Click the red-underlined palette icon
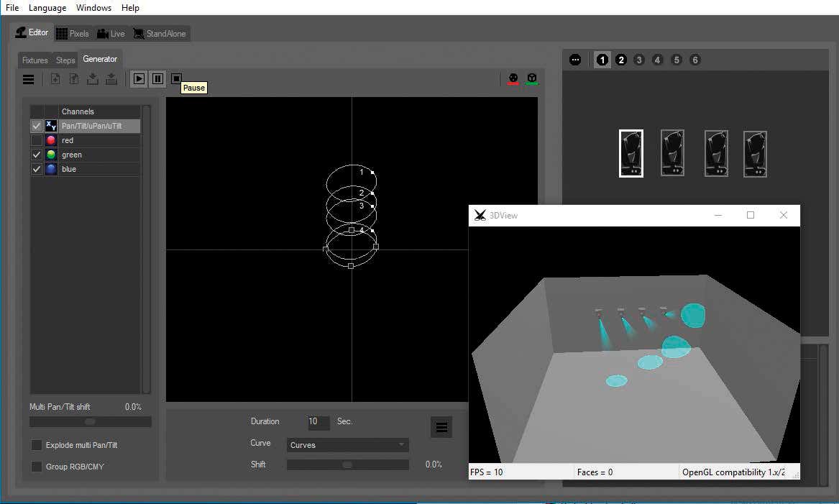 pyautogui.click(x=513, y=79)
